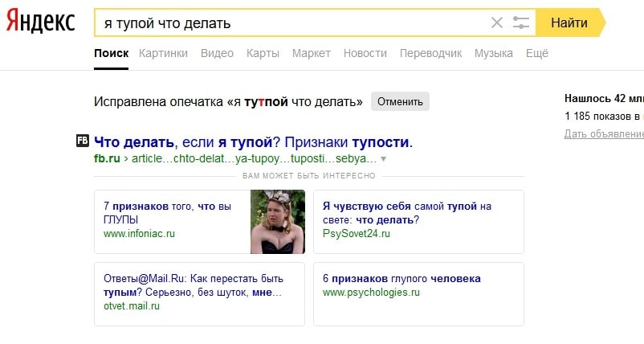Click the misspelled query 'я тутпой' text
Screen dimensions: 644x344
click(x=261, y=101)
